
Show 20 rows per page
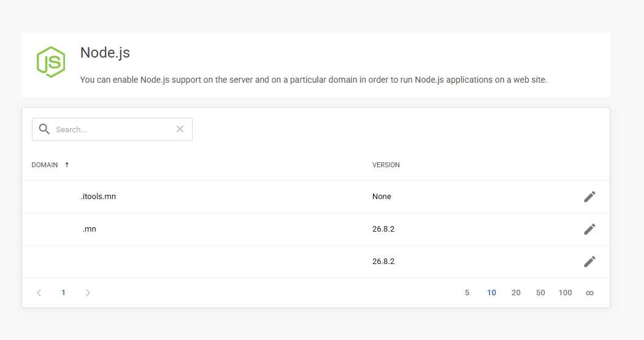point(516,293)
